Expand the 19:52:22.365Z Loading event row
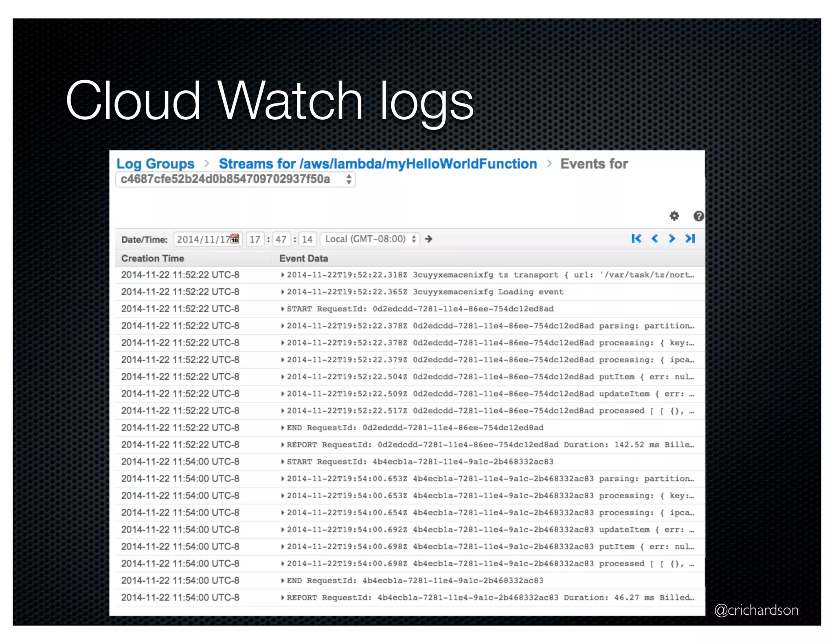Screen dimensions: 834x644 pos(283,292)
